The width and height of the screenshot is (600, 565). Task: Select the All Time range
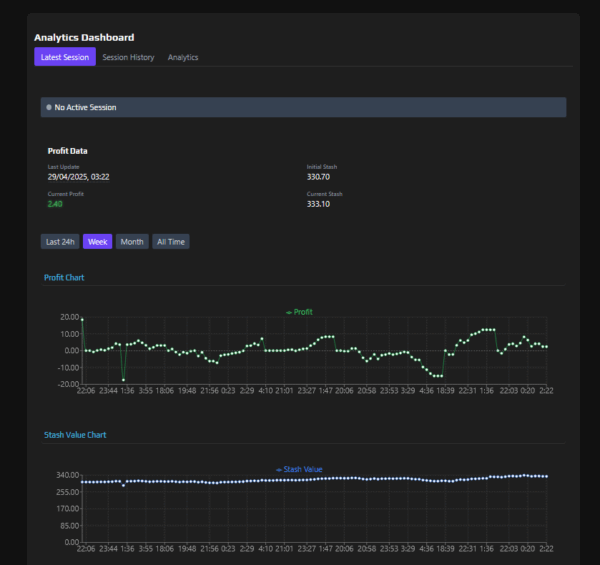pyautogui.click(x=171, y=241)
